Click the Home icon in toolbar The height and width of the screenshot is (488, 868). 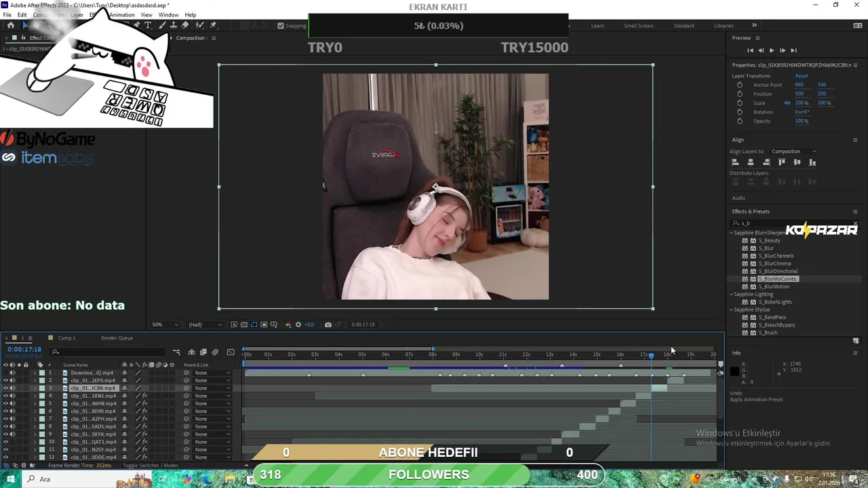coord(10,25)
